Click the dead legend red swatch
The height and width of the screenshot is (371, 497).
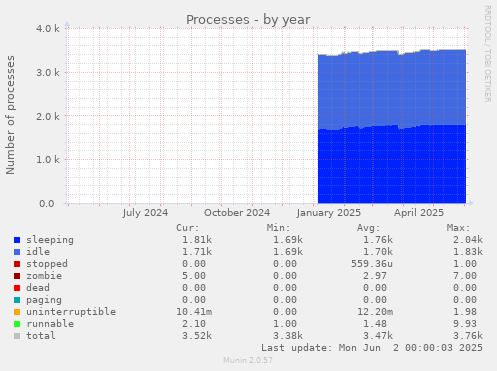(17, 288)
